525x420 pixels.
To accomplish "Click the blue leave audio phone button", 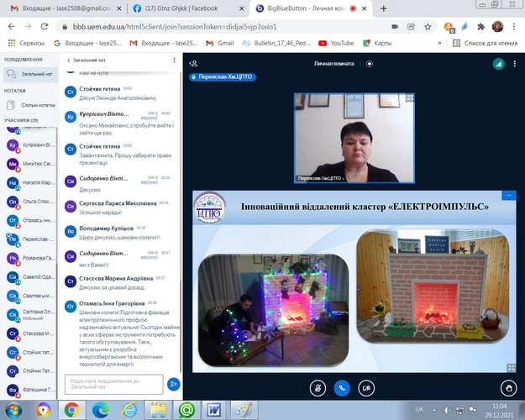I will point(342,388).
